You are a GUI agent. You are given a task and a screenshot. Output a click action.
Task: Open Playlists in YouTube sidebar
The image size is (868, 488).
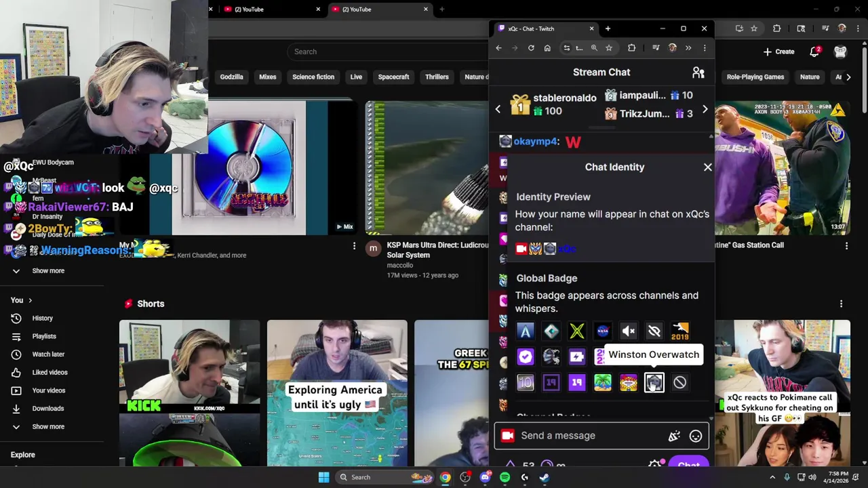[44, 336]
